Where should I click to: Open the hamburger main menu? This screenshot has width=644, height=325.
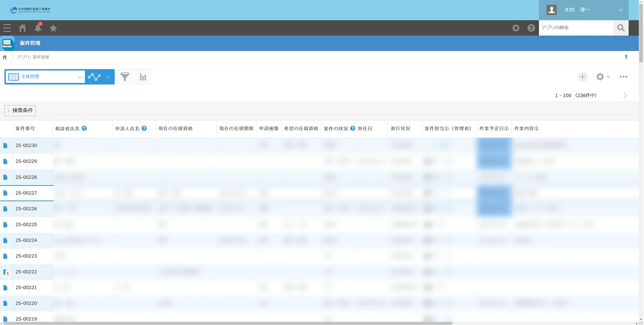7,28
